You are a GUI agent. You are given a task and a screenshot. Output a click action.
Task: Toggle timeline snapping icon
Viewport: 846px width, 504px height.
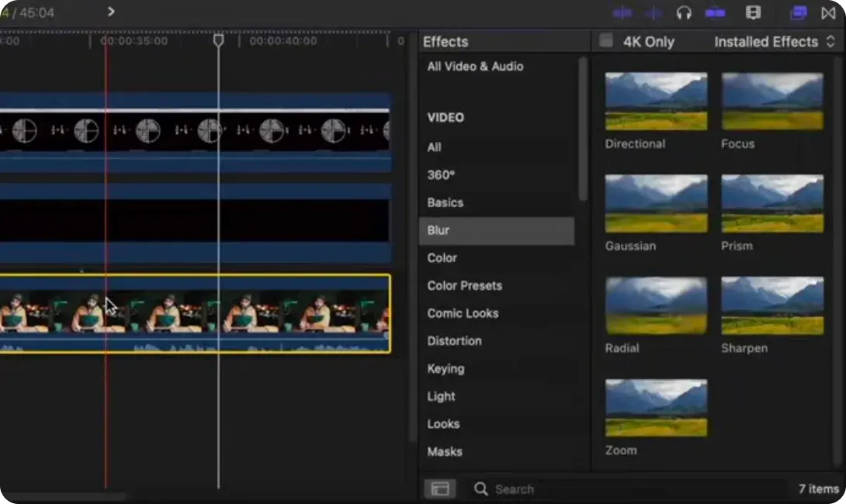tap(715, 12)
